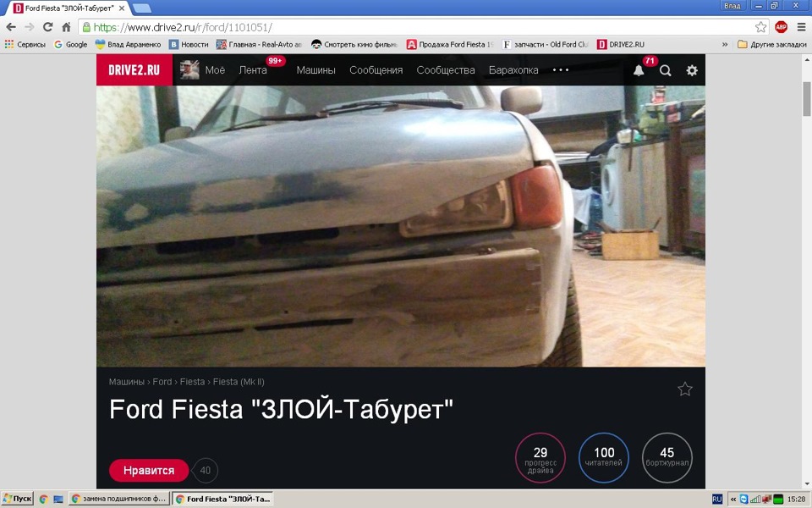Open the site search magnifier
Image resolution: width=812 pixels, height=508 pixels.
(666, 70)
